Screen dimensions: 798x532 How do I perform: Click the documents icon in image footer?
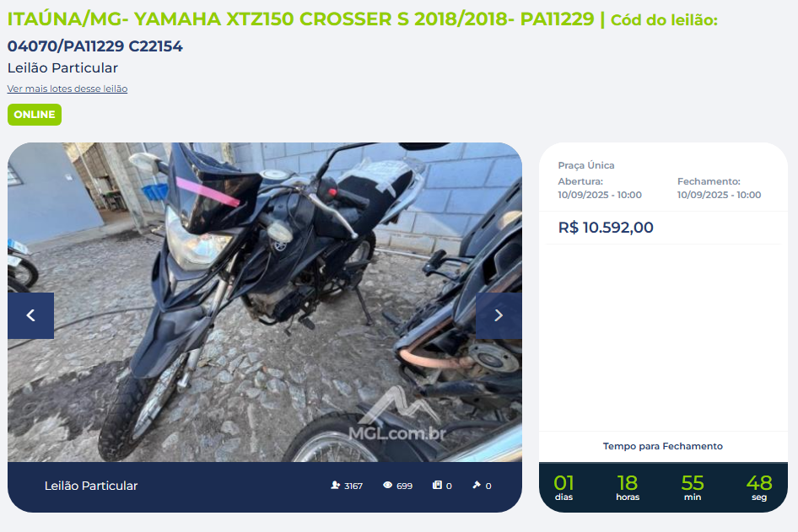437,486
